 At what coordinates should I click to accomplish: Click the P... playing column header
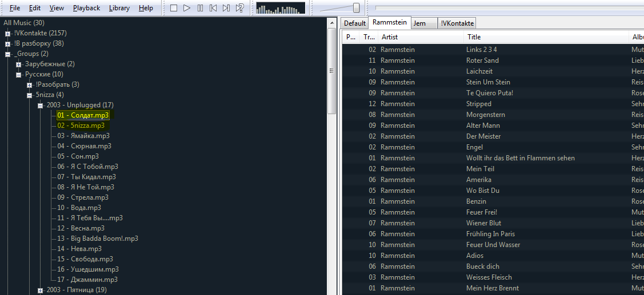point(351,37)
